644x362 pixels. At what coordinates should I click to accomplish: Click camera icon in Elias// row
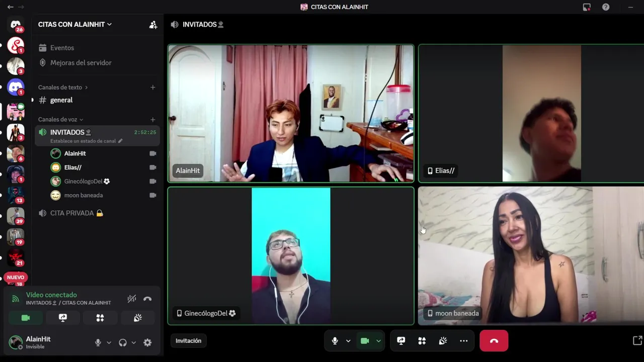pyautogui.click(x=153, y=167)
